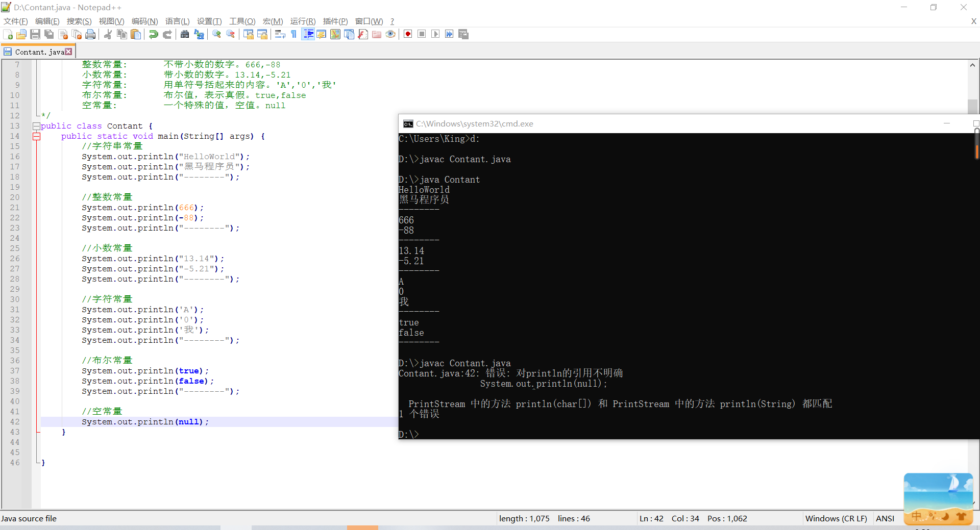980x530 pixels.
Task: Open the 插件(P) menu
Action: pos(336,21)
